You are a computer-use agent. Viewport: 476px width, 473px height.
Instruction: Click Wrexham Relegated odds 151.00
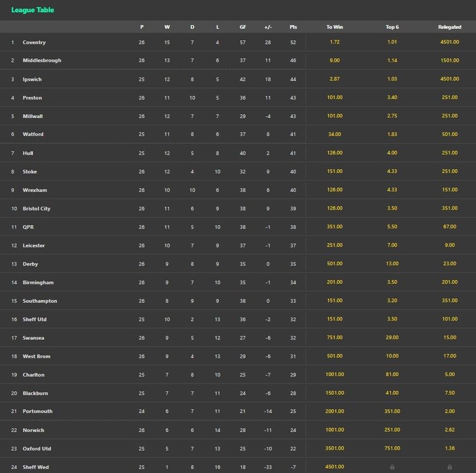449,189
